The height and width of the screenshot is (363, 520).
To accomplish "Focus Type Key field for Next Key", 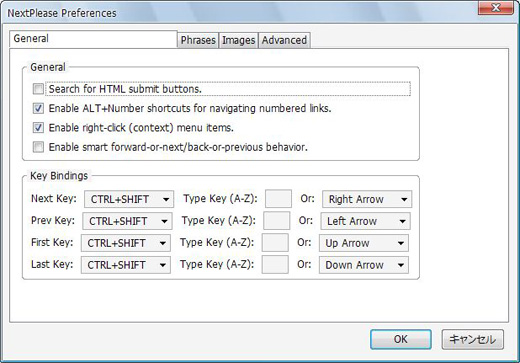I will tap(278, 199).
